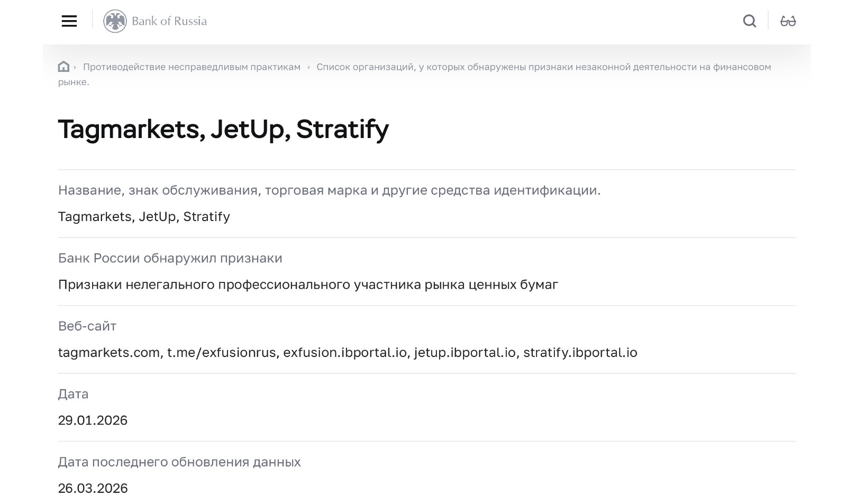Click the label Банк России обнаружил признаки
The height and width of the screenshot is (504, 847).
(x=170, y=258)
